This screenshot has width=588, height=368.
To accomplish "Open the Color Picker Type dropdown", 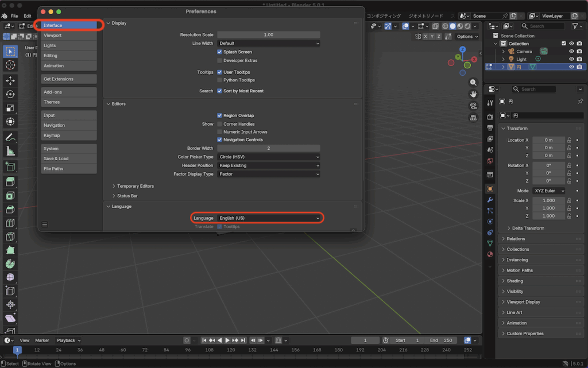I will (x=269, y=157).
